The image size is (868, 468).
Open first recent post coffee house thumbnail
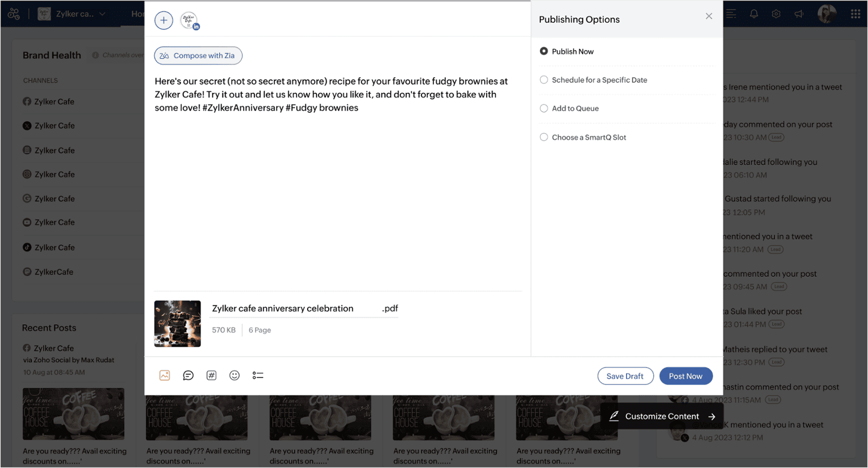(73, 414)
